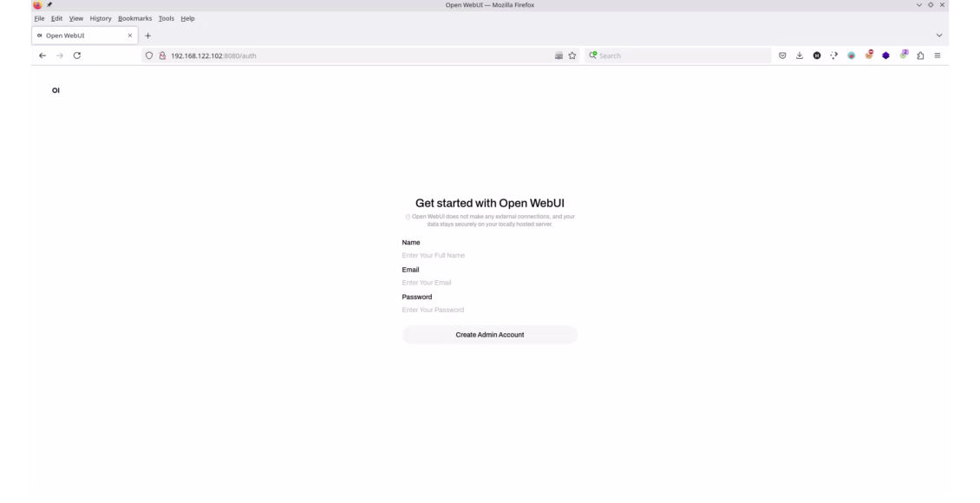This screenshot has height=503, width=980.
Task: Click the Open WebUI logo in page corner
Action: click(56, 90)
